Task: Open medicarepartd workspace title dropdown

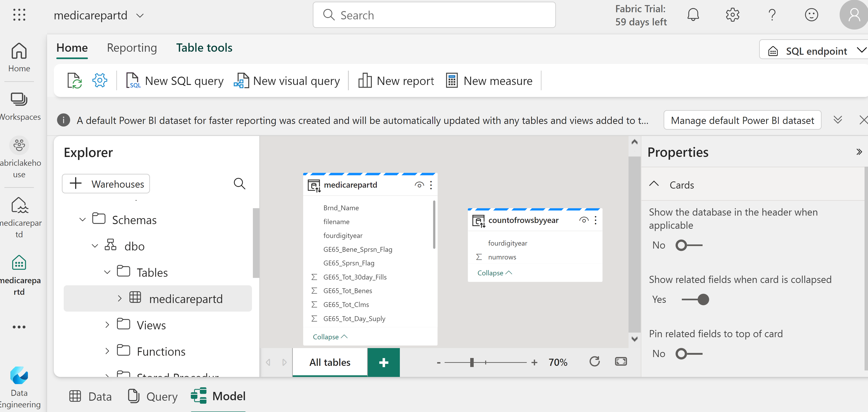Action: click(140, 15)
